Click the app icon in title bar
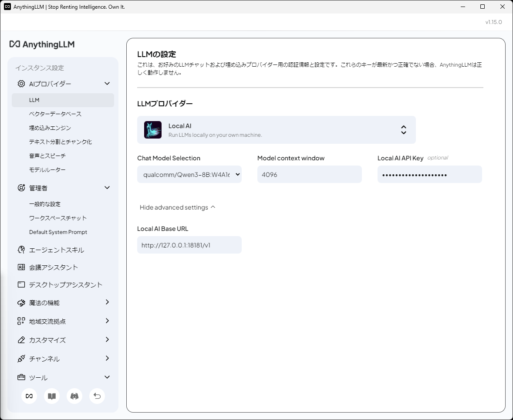The image size is (513, 420). click(x=7, y=7)
